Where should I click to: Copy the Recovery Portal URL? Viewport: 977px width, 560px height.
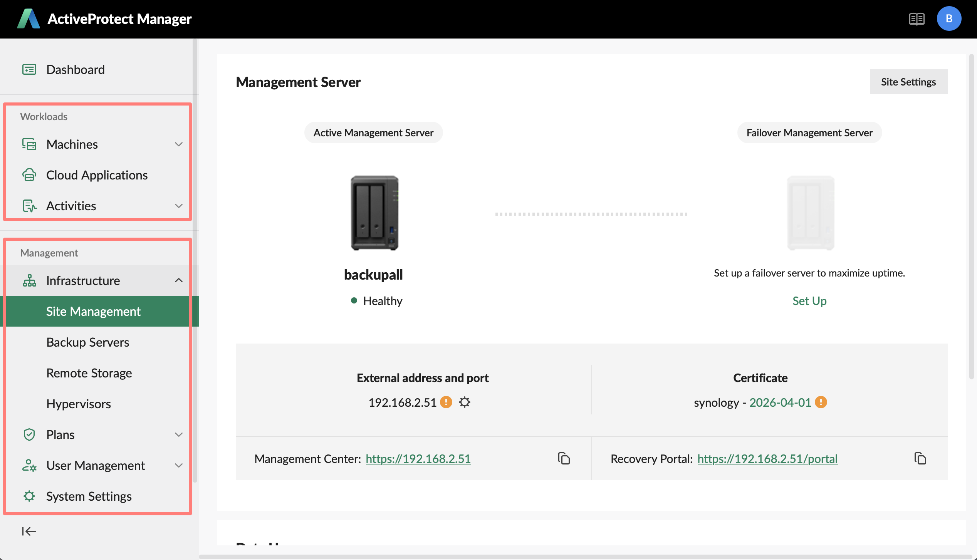click(920, 458)
